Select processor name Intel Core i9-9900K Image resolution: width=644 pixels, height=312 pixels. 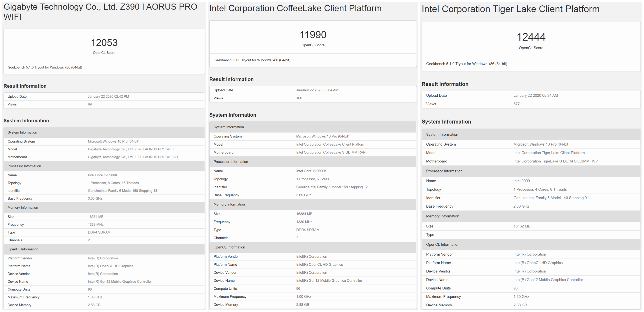102,175
